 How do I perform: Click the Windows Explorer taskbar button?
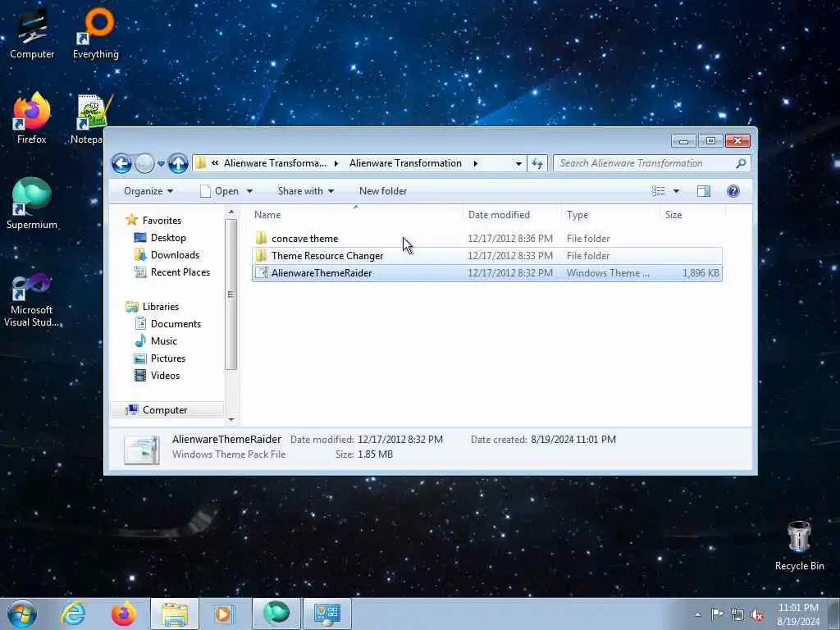click(175, 614)
